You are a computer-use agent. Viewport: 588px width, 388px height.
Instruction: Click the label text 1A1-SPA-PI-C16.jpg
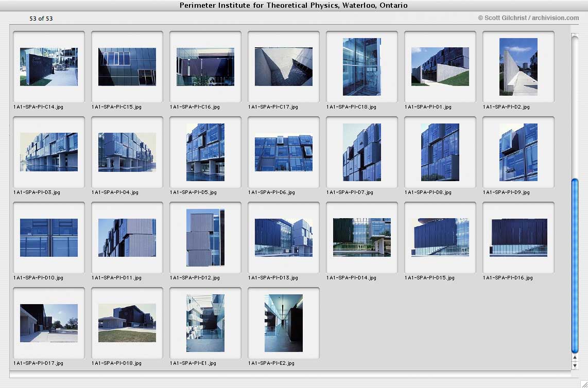click(x=195, y=107)
